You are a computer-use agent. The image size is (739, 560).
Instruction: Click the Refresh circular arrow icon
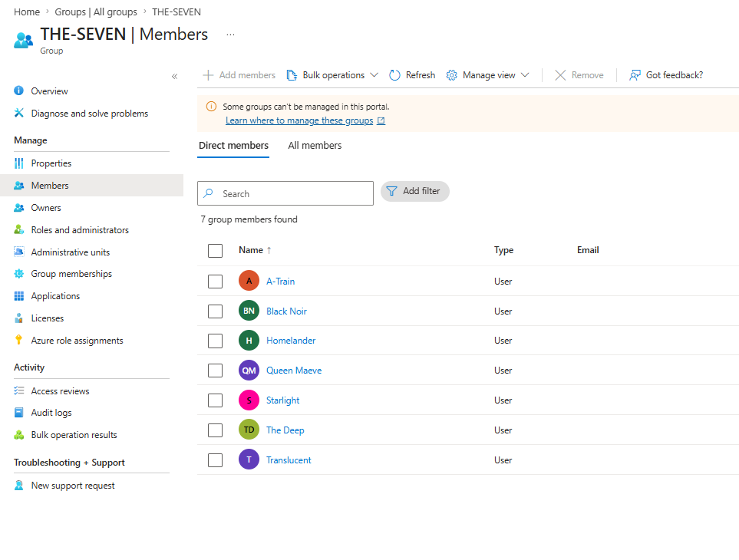click(x=395, y=75)
